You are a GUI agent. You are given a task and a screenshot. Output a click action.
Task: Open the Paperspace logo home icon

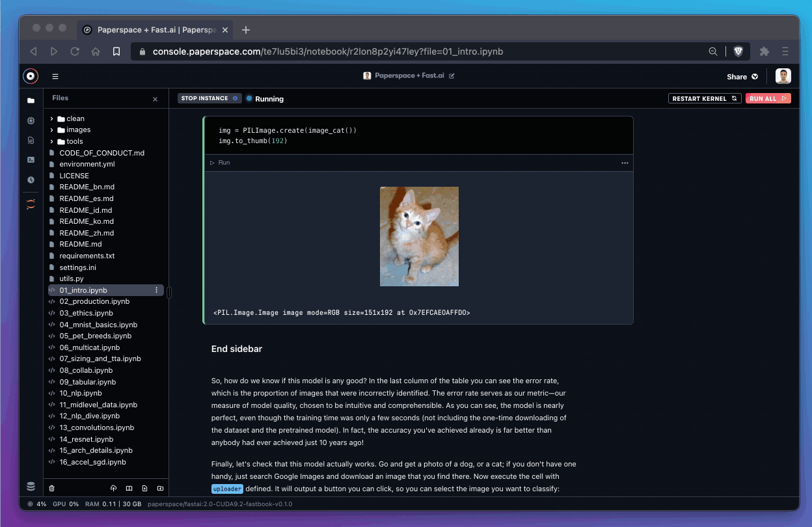(x=31, y=76)
